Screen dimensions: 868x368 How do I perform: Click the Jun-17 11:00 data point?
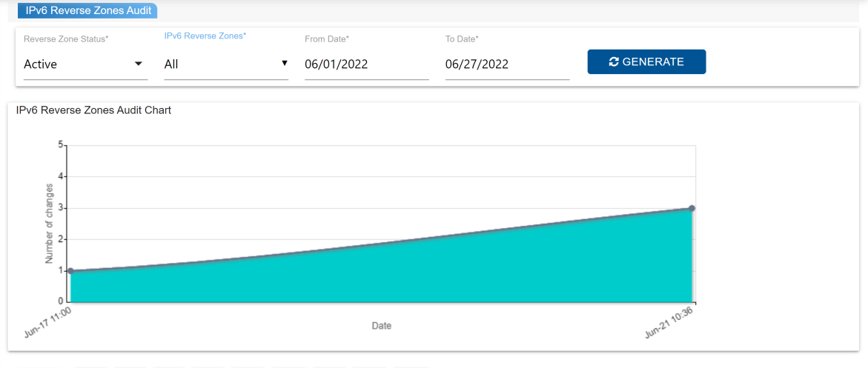pos(70,271)
